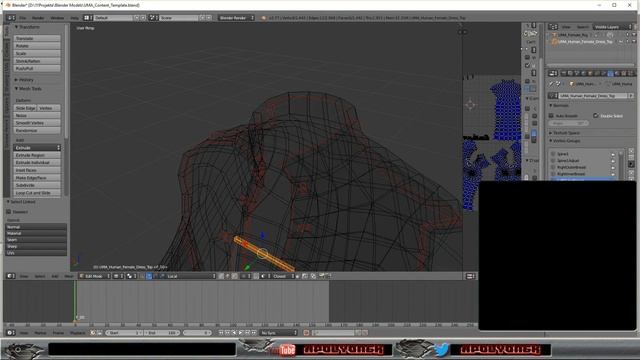Click the Translate button

point(37,38)
